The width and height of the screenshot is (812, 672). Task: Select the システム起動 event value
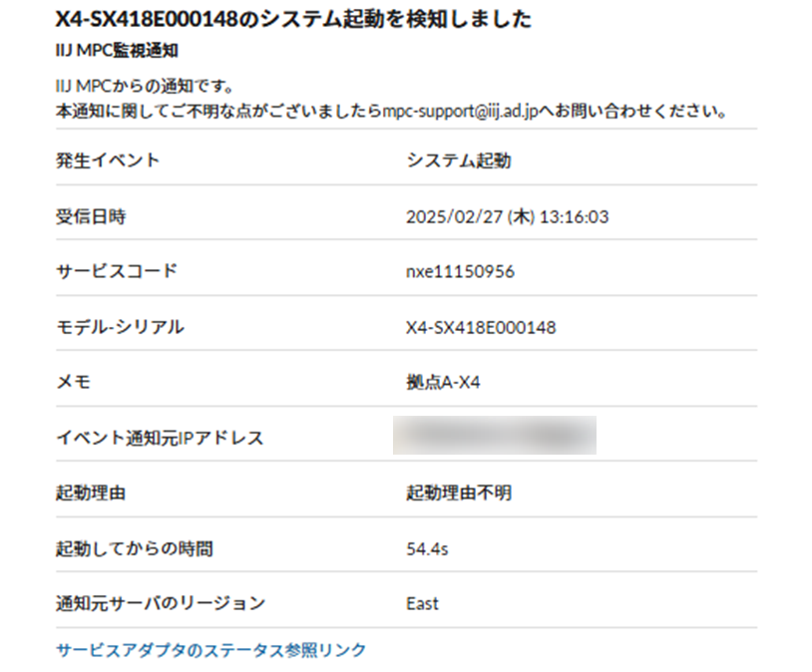click(x=459, y=161)
